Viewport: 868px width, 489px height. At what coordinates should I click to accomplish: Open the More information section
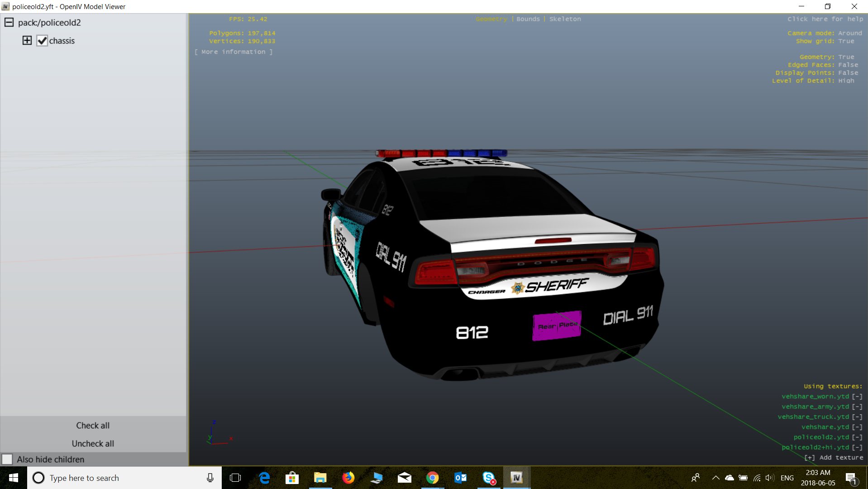pos(234,52)
